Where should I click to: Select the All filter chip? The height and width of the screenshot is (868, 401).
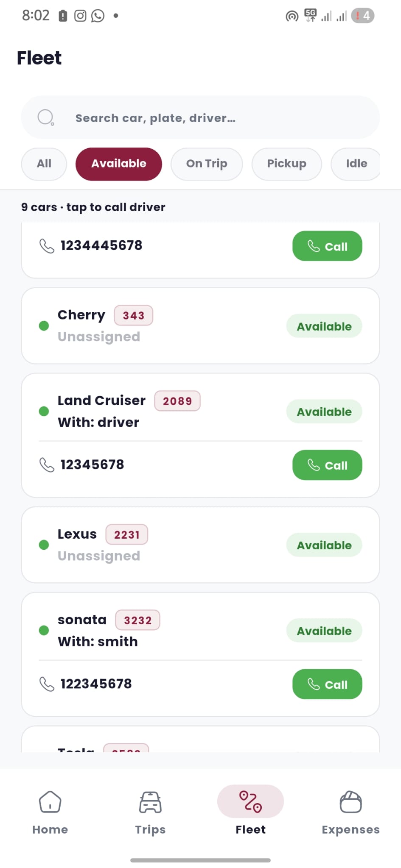click(44, 164)
